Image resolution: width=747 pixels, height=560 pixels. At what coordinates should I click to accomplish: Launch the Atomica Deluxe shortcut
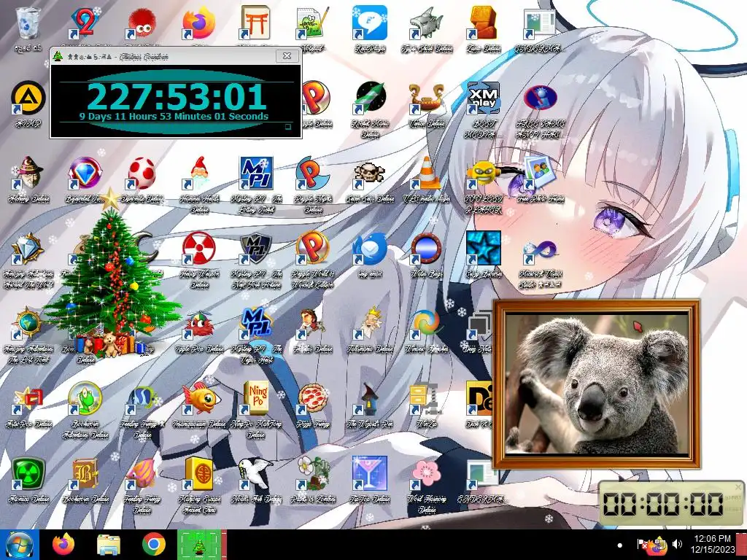(x=28, y=474)
